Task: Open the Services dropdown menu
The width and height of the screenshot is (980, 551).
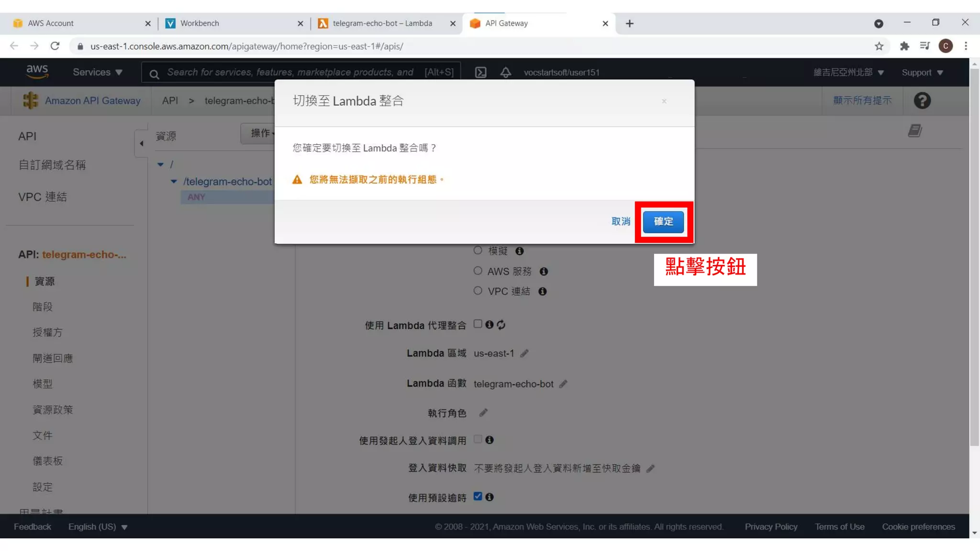Action: 98,72
